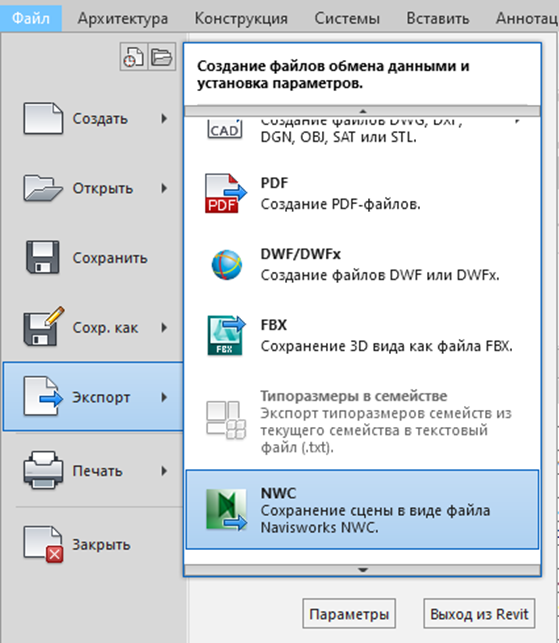Click the Создать blank page icon
The height and width of the screenshot is (643, 559).
pos(43,119)
